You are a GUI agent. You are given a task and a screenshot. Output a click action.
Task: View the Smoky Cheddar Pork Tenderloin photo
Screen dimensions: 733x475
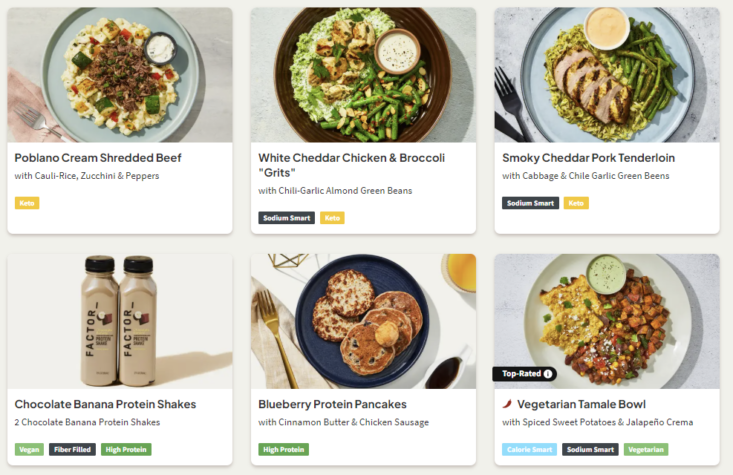607,75
